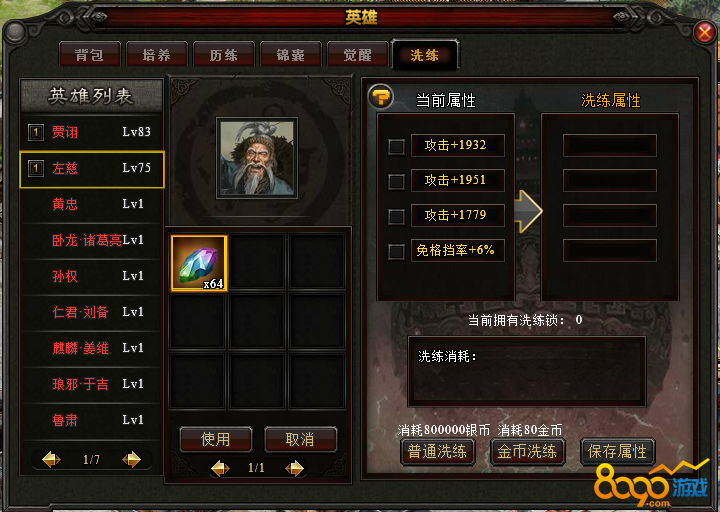Viewport: 720px width, 512px height.
Task: Click previous item page arrow under inventory
Action: [x=220, y=468]
